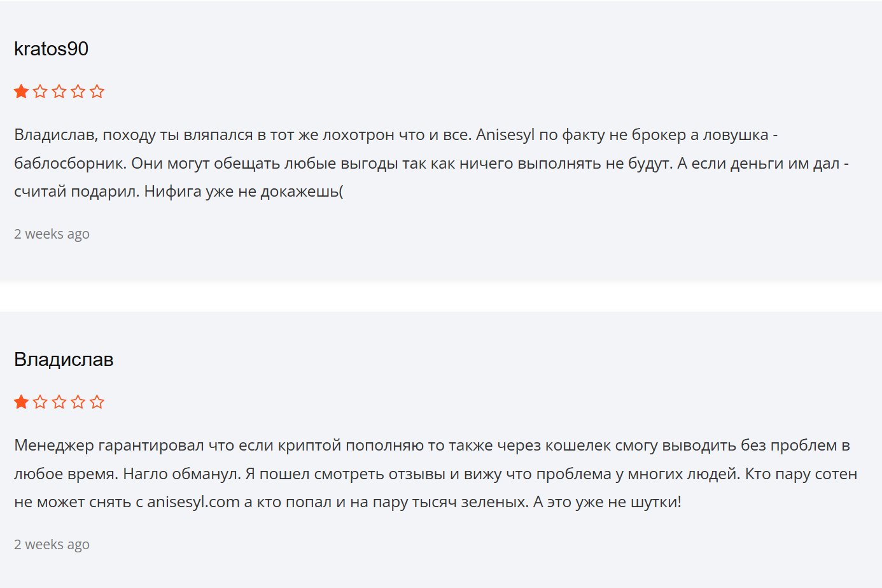882x588 pixels.
Task: Click the filled first star in Владислав's rating
Action: (21, 402)
